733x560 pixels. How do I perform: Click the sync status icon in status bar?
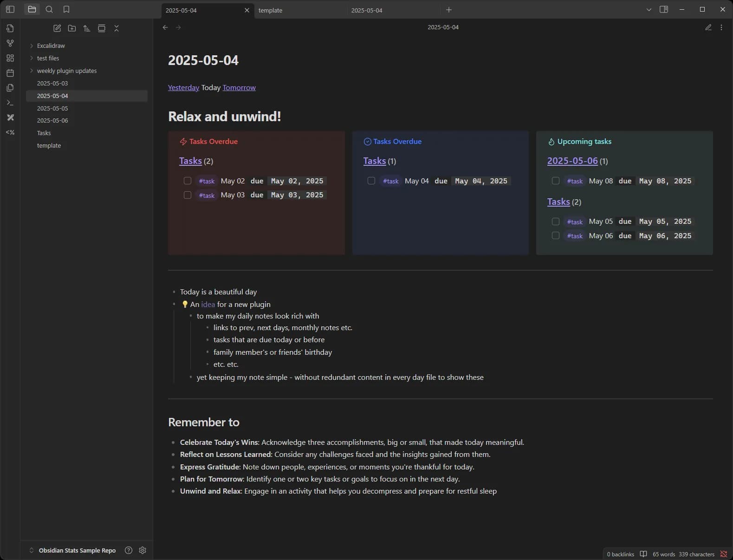[x=724, y=554]
